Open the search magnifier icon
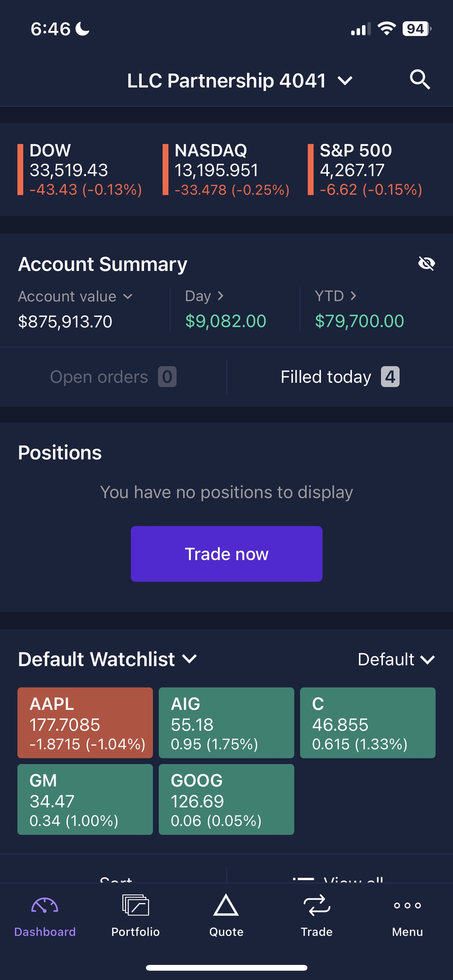Viewport: 453px width, 980px height. 420,80
